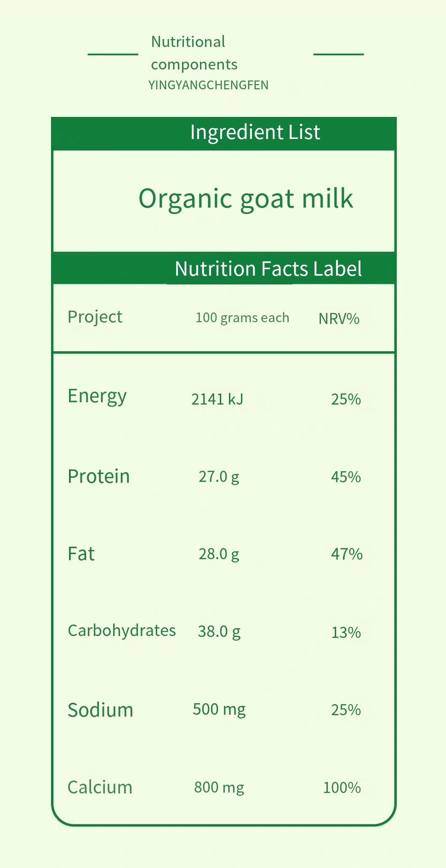Click the 47% fat NRV value
Screen dimensions: 446x868
(347, 554)
